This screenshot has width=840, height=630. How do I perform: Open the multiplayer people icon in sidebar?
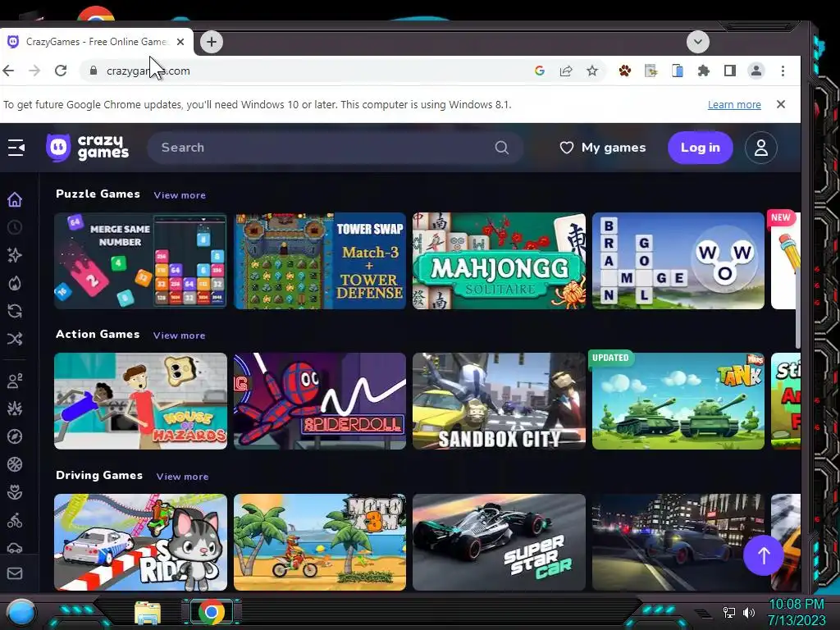pyautogui.click(x=15, y=381)
